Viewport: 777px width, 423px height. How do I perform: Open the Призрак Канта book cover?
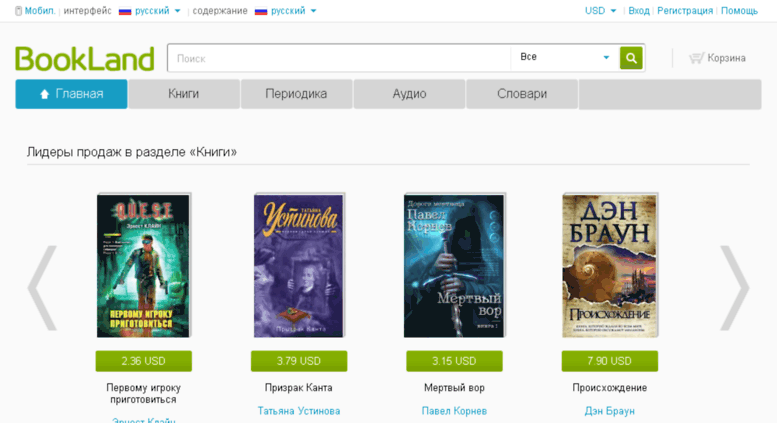(x=299, y=265)
